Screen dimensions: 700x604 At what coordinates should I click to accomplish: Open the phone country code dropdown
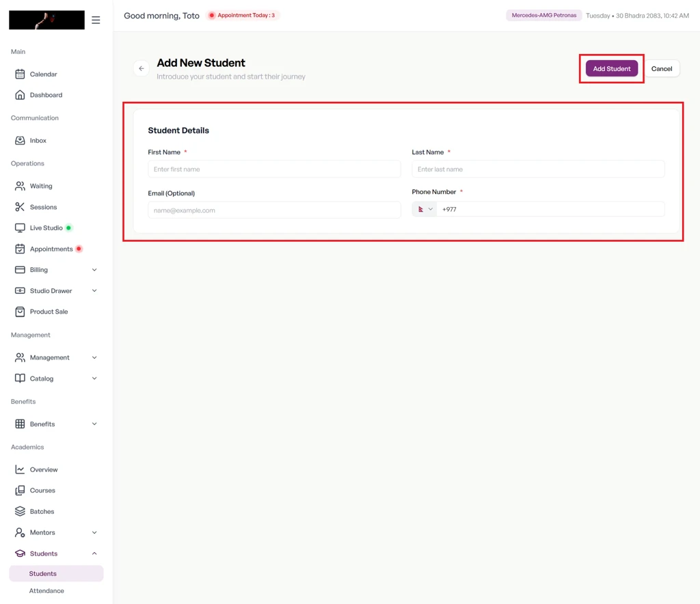[x=425, y=209]
